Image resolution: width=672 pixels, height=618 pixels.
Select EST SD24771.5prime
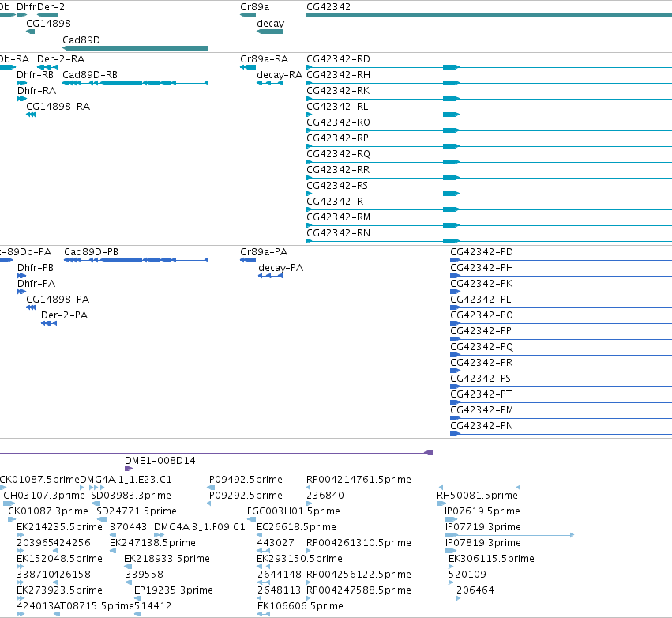pos(137,511)
